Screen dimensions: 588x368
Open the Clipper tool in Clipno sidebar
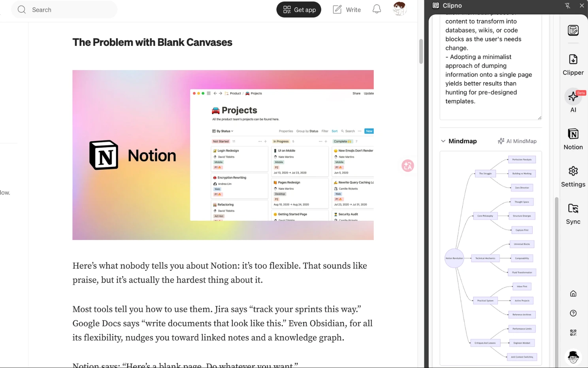(x=573, y=65)
